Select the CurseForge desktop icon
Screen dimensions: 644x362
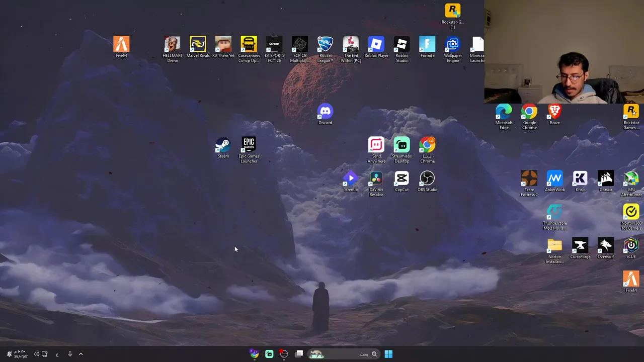[x=580, y=248]
